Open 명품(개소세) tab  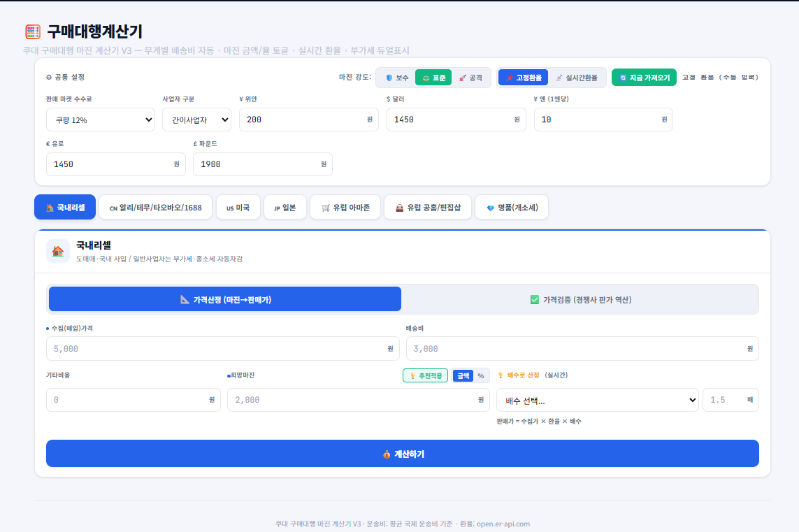(512, 207)
